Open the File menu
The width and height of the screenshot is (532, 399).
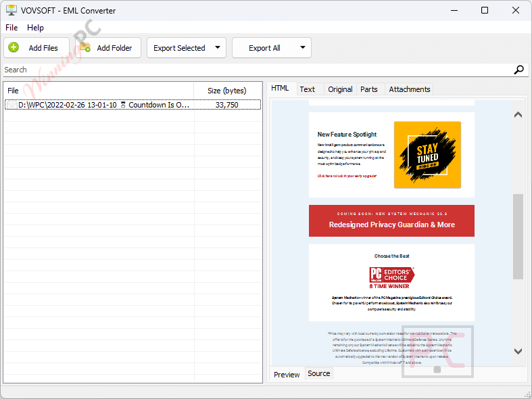click(11, 28)
